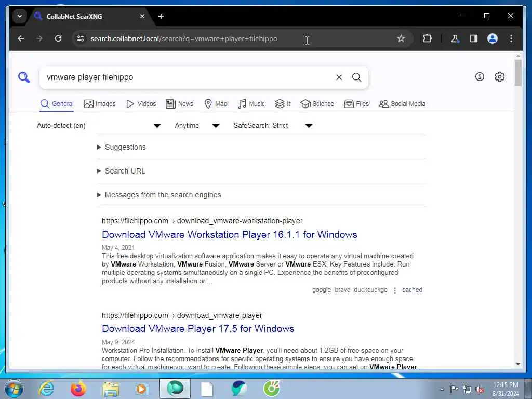Reload the page
Image resolution: width=532 pixels, height=399 pixels.
click(58, 38)
